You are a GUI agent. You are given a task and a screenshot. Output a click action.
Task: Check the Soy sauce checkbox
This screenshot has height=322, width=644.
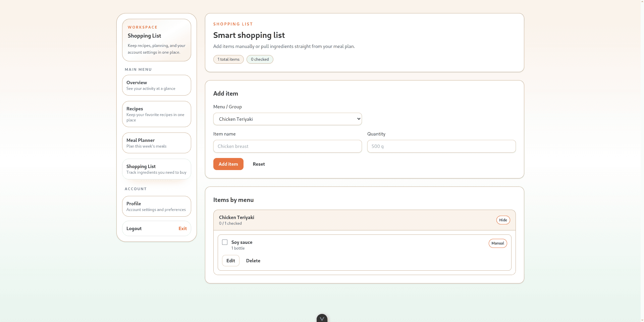pyautogui.click(x=225, y=242)
